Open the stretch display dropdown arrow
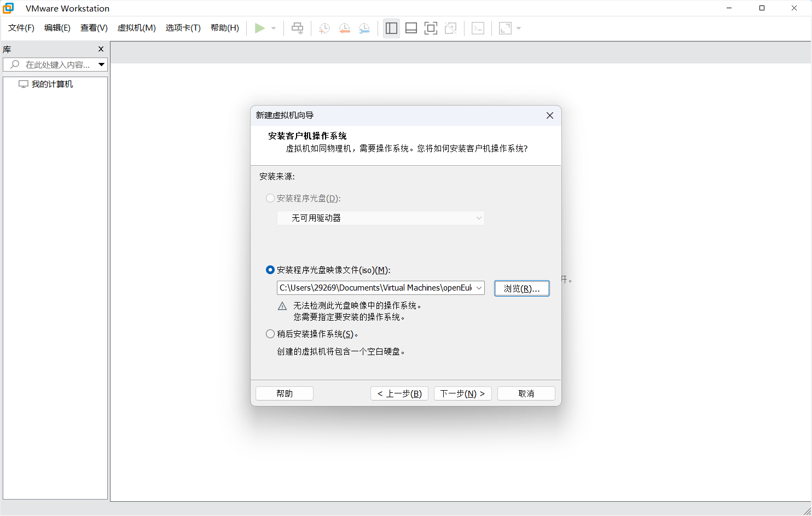Viewport: 812px width, 516px height. [x=519, y=28]
